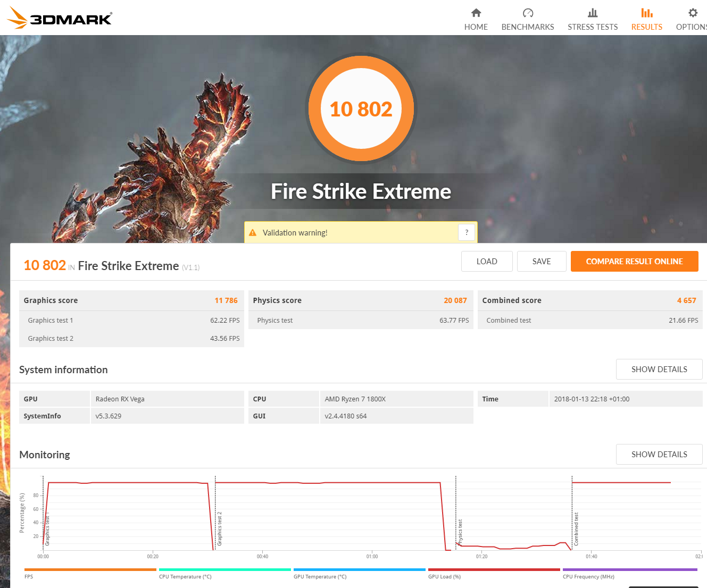Viewport: 707px width, 588px height.
Task: Toggle the GPU Temperature blue legend bar
Action: [360, 569]
